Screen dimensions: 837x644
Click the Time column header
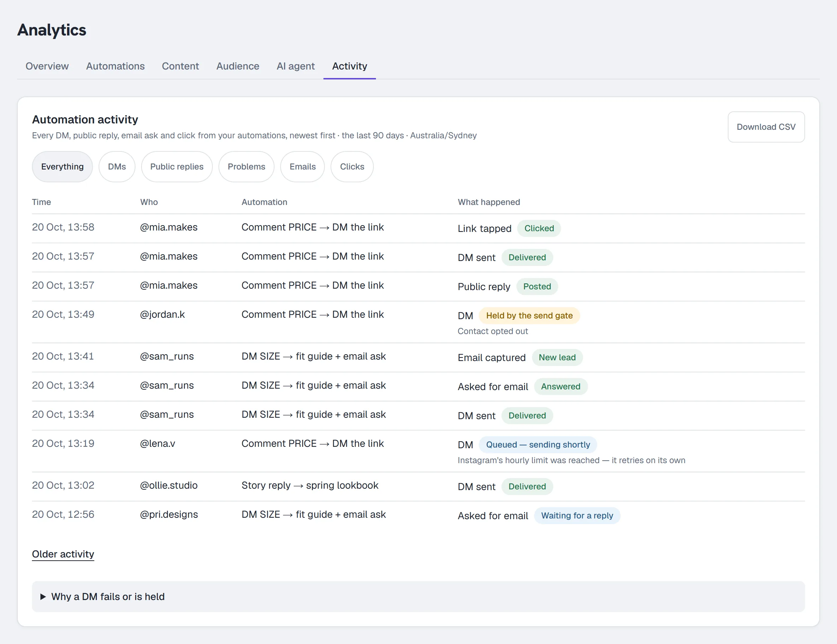41,202
